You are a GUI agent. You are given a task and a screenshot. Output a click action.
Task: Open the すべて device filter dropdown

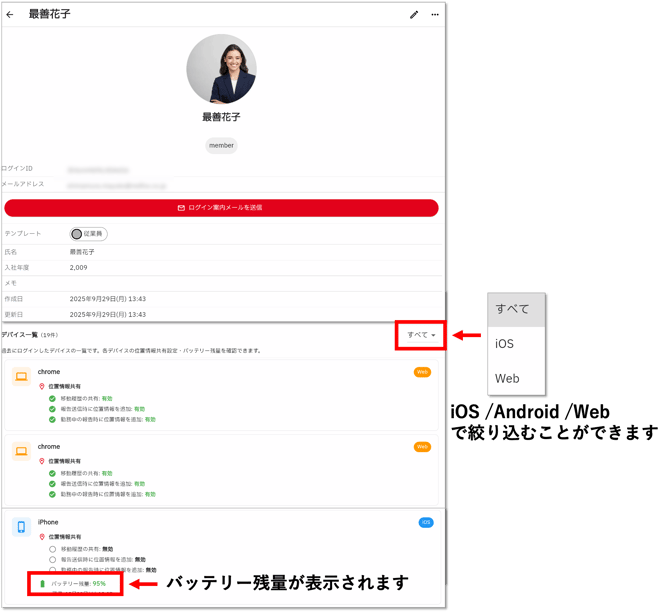point(422,335)
